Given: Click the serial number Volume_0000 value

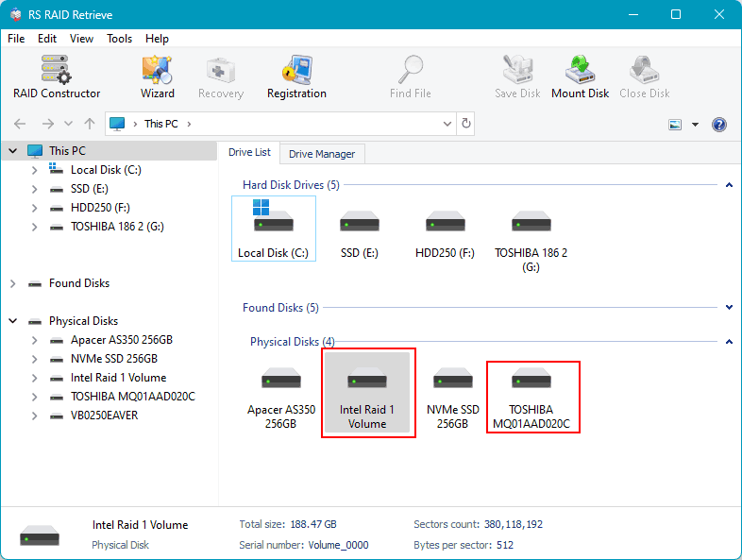Looking at the screenshot, I should coord(338,545).
